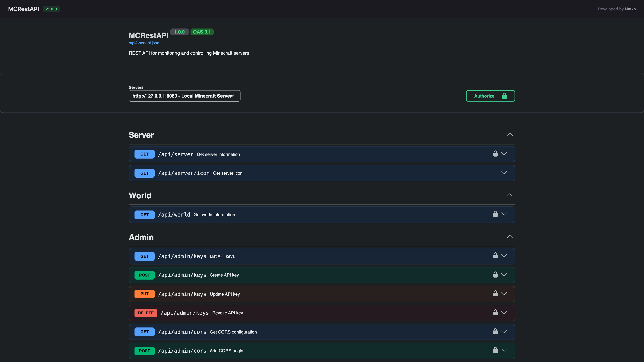Click the 'Revoke API key' summary text
The height and width of the screenshot is (362, 644).
point(228,313)
